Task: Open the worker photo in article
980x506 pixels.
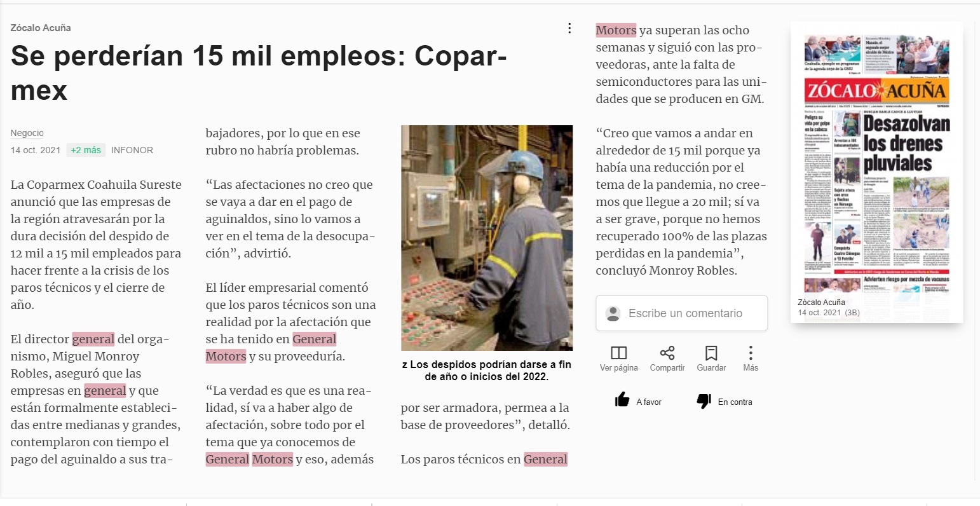Action: point(487,238)
